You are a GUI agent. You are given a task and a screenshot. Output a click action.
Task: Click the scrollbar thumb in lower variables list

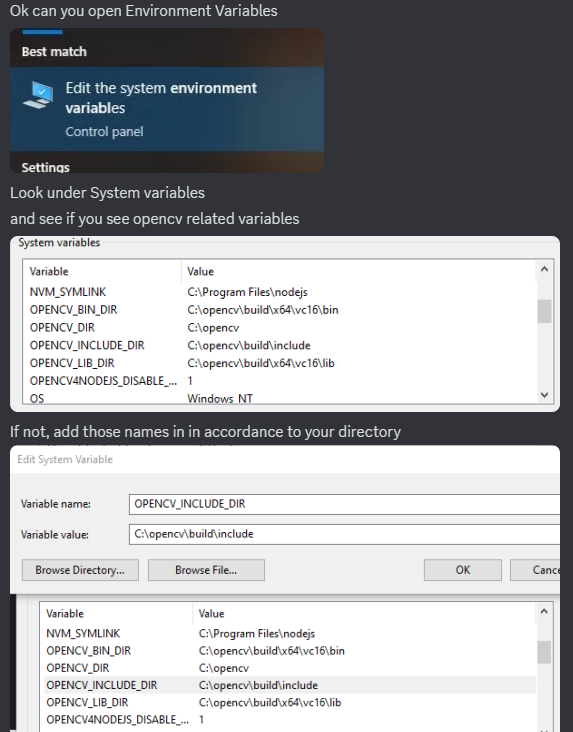[x=544, y=652]
